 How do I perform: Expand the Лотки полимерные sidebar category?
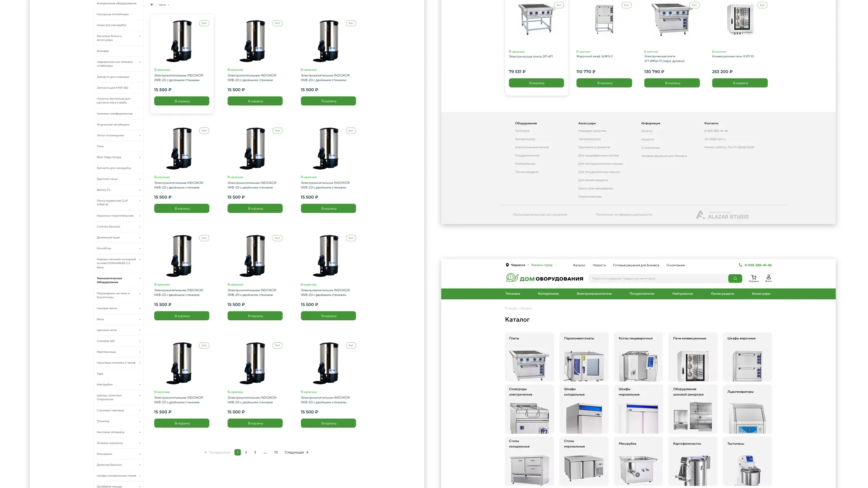140,136
